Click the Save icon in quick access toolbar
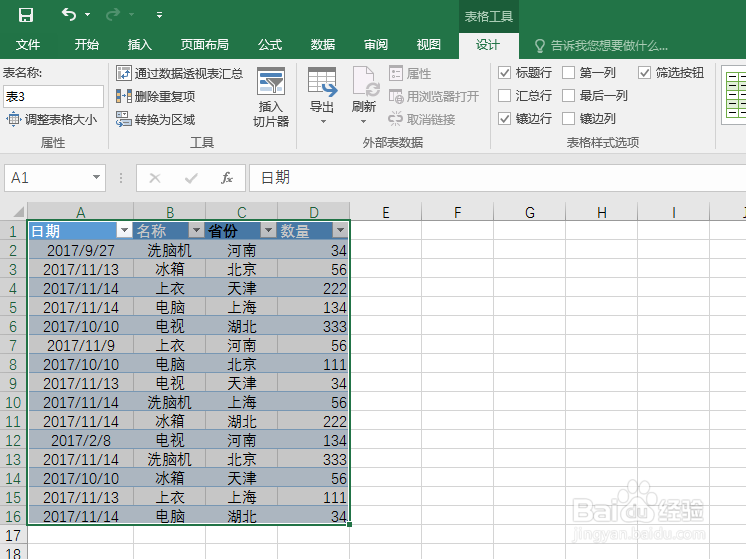The height and width of the screenshot is (559, 746). [x=26, y=15]
